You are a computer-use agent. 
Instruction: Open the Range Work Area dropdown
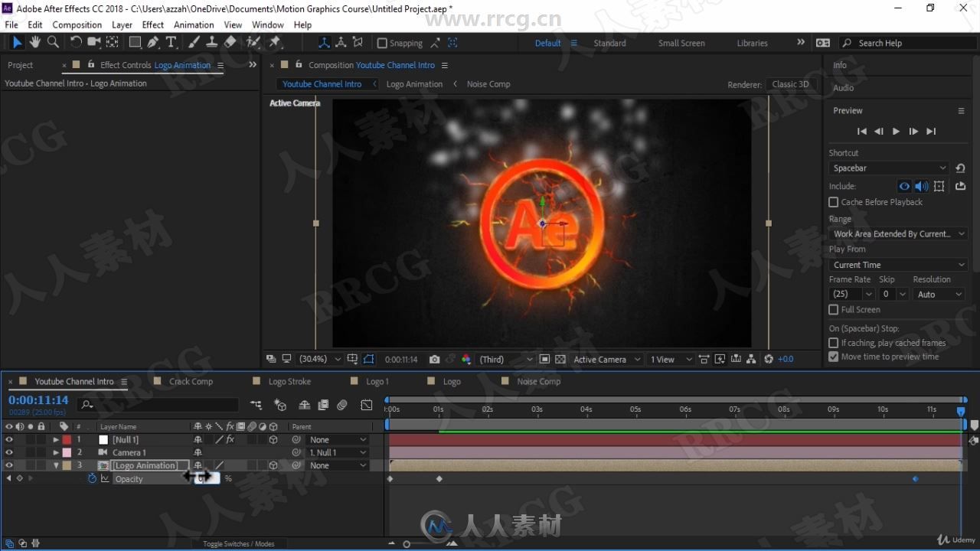click(898, 233)
